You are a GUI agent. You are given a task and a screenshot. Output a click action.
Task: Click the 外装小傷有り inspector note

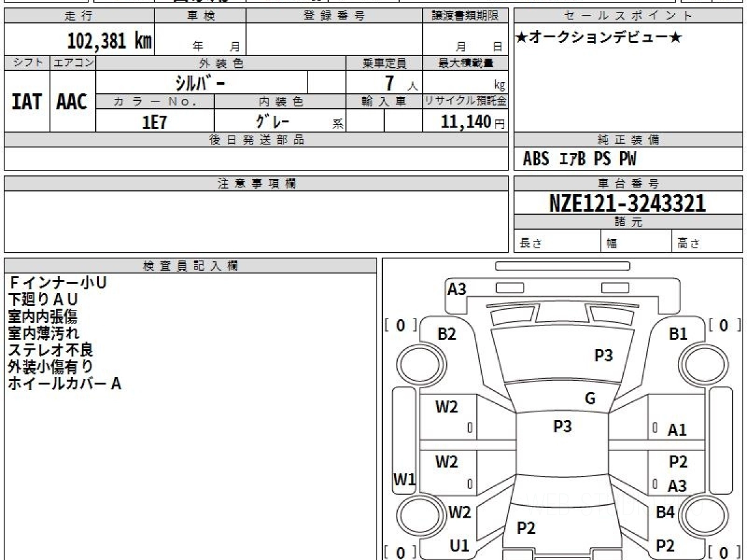(x=50, y=367)
